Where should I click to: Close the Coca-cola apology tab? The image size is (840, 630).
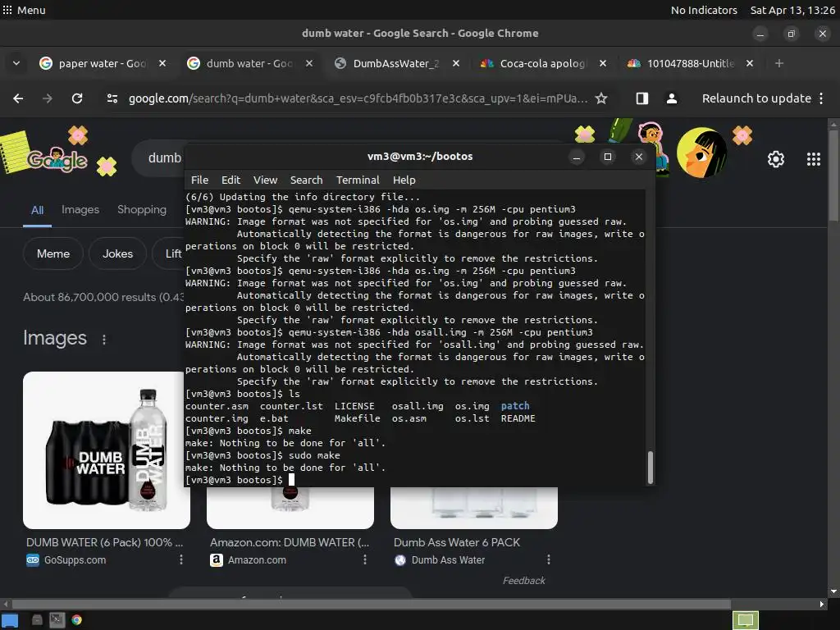point(603,63)
